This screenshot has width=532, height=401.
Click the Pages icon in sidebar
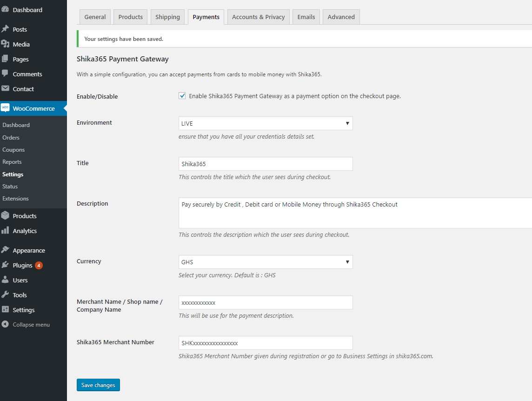pyautogui.click(x=5, y=59)
